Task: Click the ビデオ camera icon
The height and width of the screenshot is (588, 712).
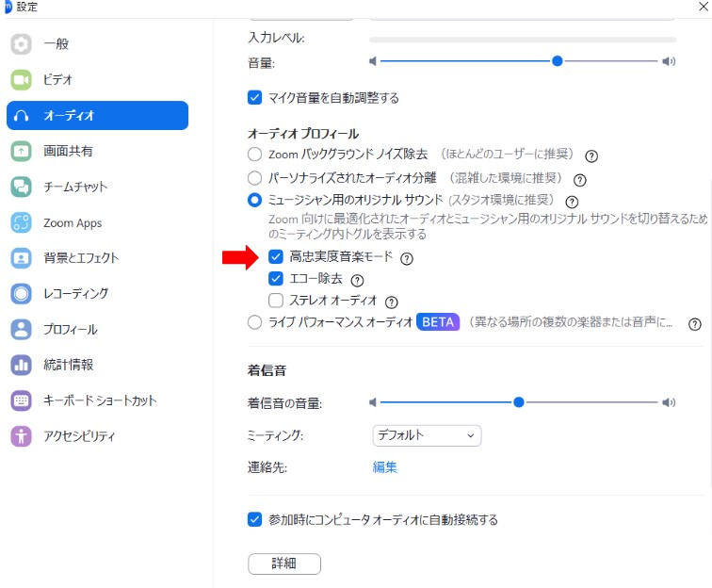Action: pos(21,80)
